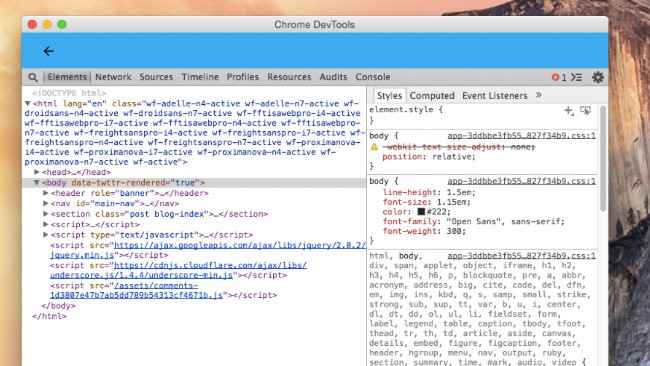Collapse the body data-twttr-rendered node
Screen dimensions: 650x366
36,182
